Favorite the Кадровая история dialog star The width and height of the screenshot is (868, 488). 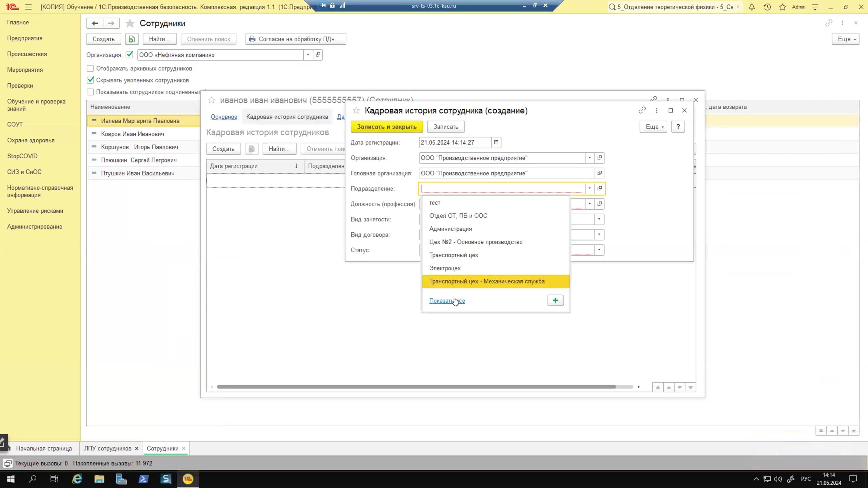point(356,110)
